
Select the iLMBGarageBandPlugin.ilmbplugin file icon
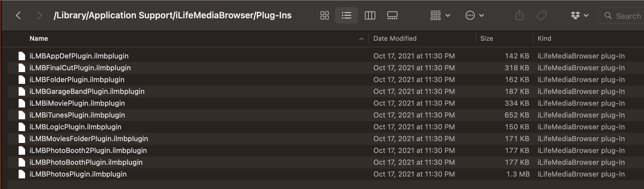point(22,92)
